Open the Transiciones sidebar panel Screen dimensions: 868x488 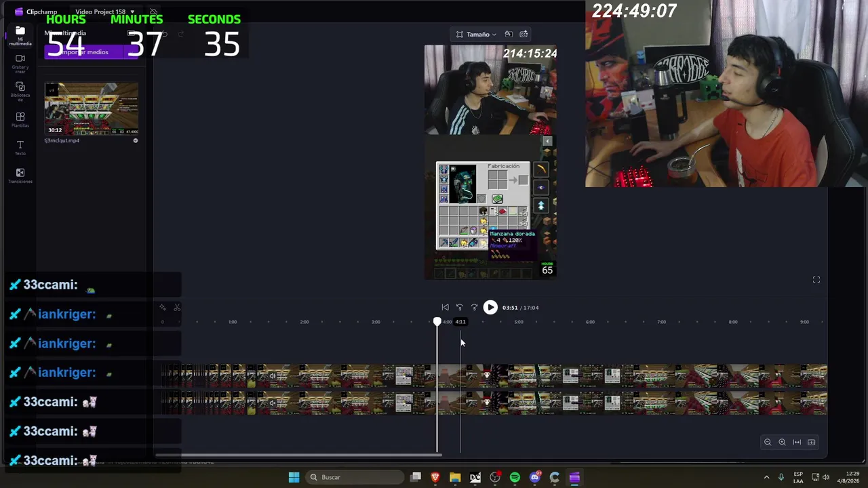[x=20, y=176]
